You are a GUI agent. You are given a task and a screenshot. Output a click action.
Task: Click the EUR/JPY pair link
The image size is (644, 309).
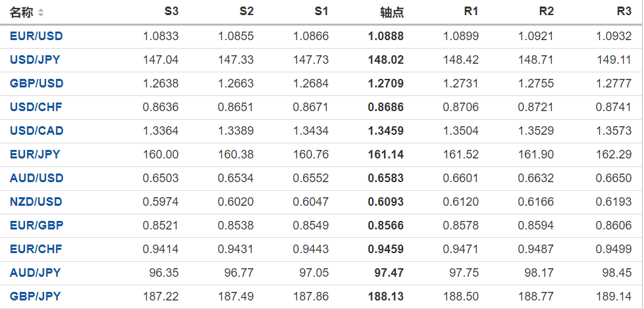[x=35, y=154]
